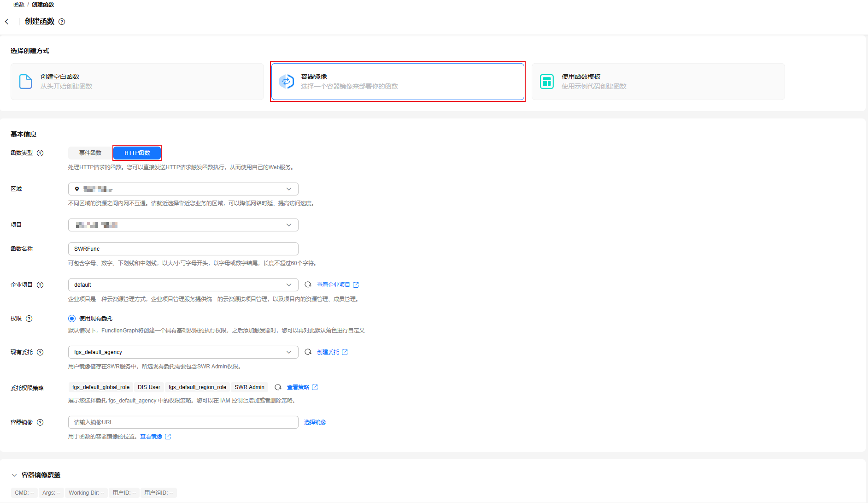Click the help icon beside 企业项目 label
This screenshot has width=868, height=503.
coord(40,285)
